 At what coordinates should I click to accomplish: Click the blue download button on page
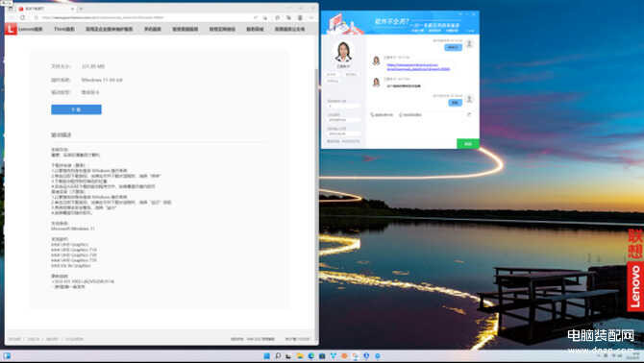point(76,109)
